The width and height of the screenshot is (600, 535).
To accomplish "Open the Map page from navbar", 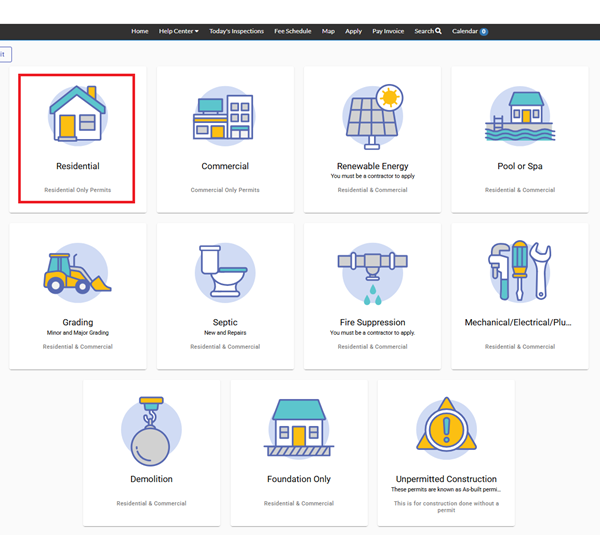I will (328, 31).
